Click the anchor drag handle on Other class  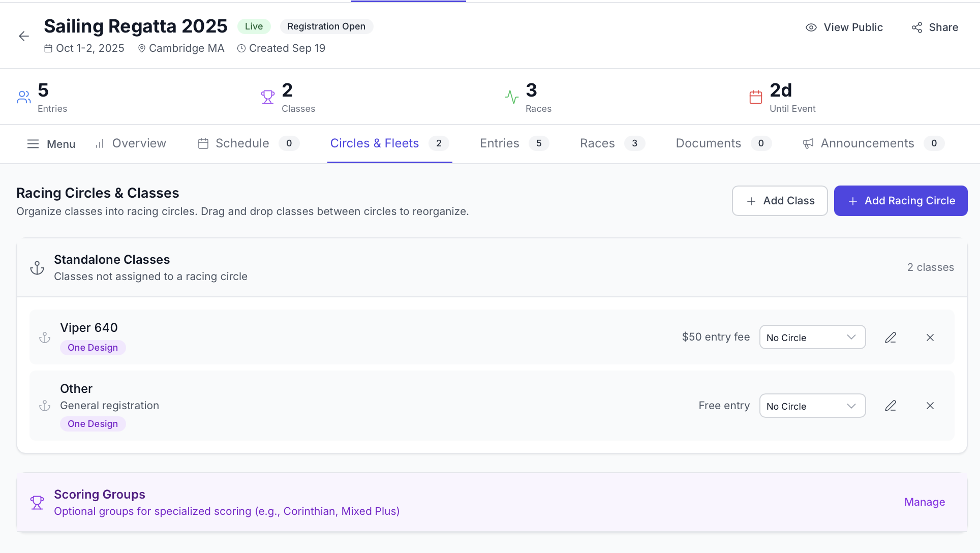(45, 406)
